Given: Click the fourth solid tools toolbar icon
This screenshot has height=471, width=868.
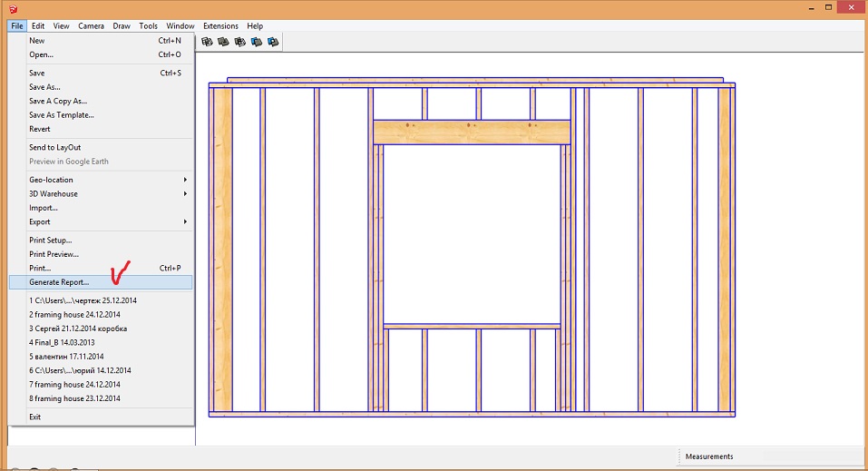Looking at the screenshot, I should [257, 42].
